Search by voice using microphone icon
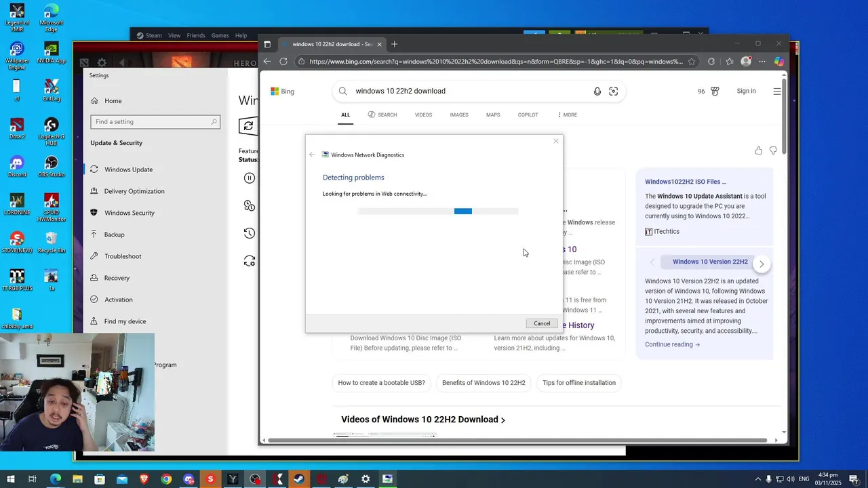The image size is (868, 488). pyautogui.click(x=597, y=91)
